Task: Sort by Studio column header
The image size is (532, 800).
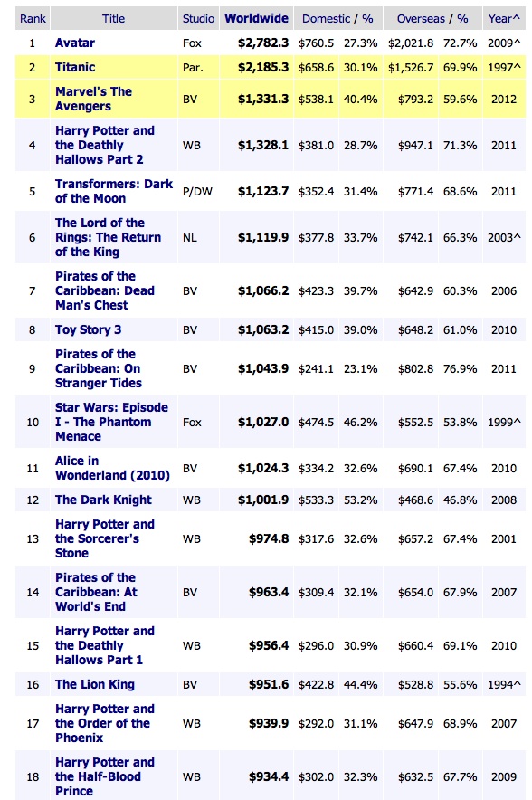Action: 198,19
